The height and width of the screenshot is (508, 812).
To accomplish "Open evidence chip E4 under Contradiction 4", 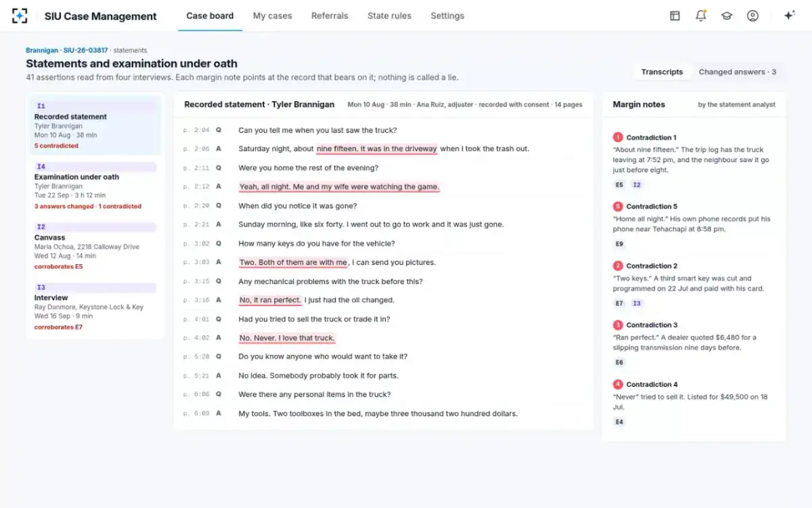I will tap(619, 422).
